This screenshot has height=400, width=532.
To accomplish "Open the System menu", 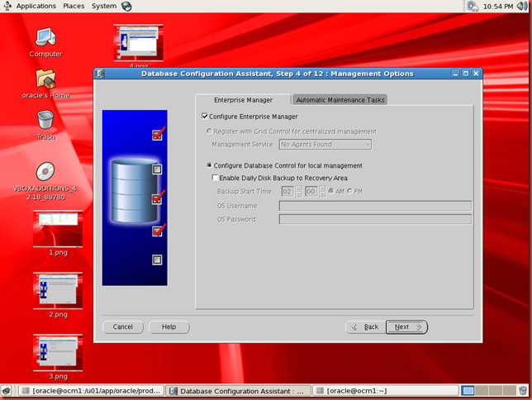I will [104, 6].
